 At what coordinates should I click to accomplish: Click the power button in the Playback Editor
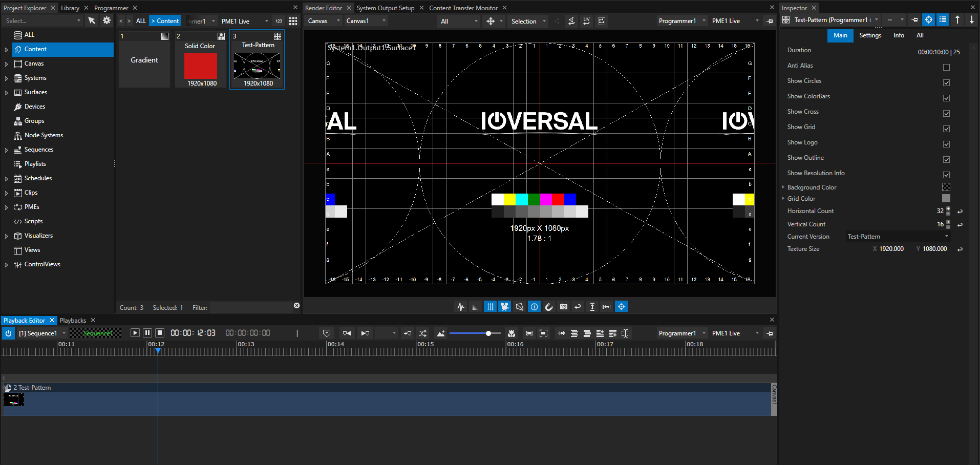8,333
